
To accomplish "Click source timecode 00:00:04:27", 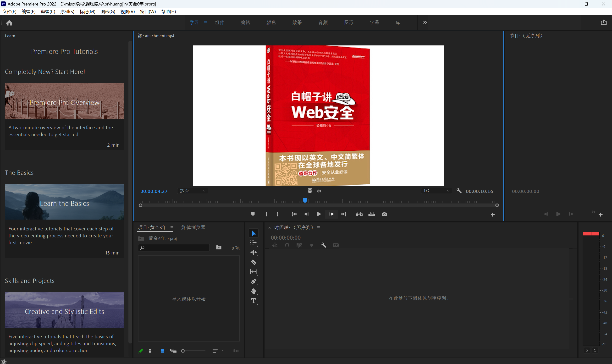I will coord(154,191).
